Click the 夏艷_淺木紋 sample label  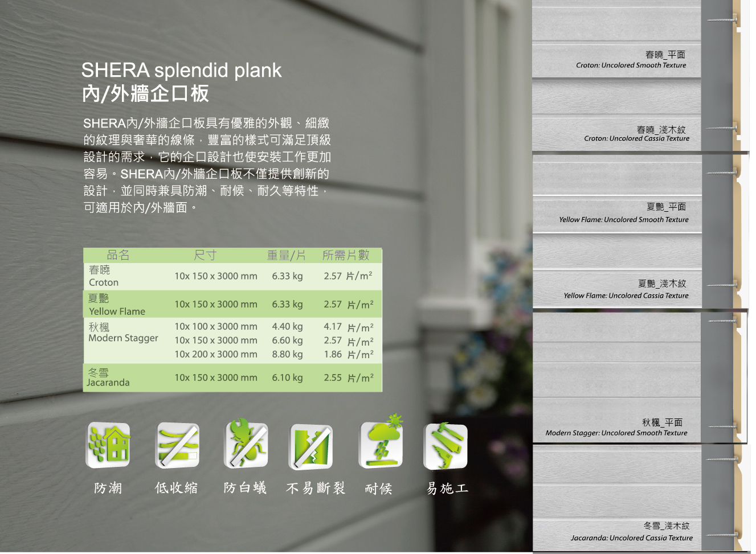click(662, 284)
